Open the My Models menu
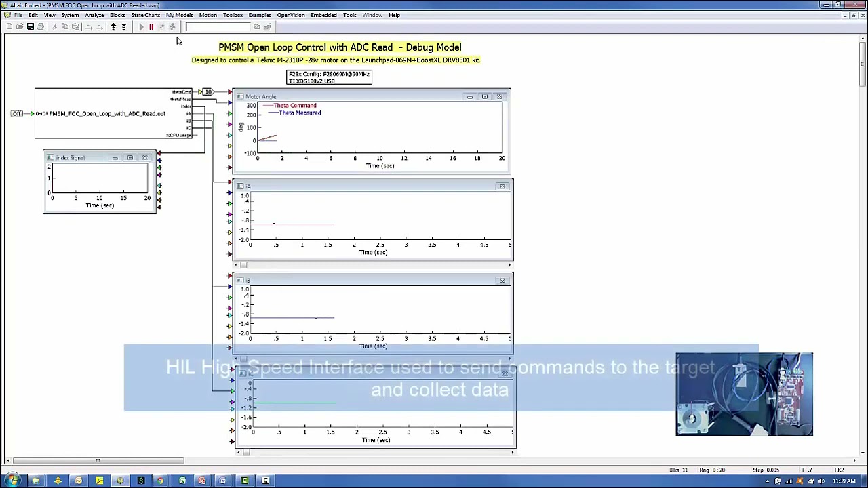Screen dimensions: 868x488 pos(179,15)
